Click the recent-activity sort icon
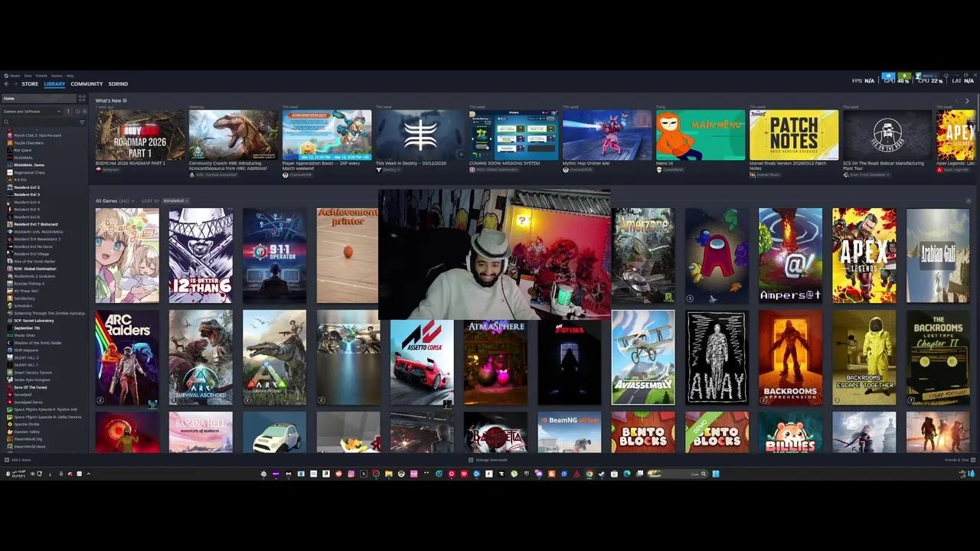The width and height of the screenshot is (980, 551). tap(77, 112)
